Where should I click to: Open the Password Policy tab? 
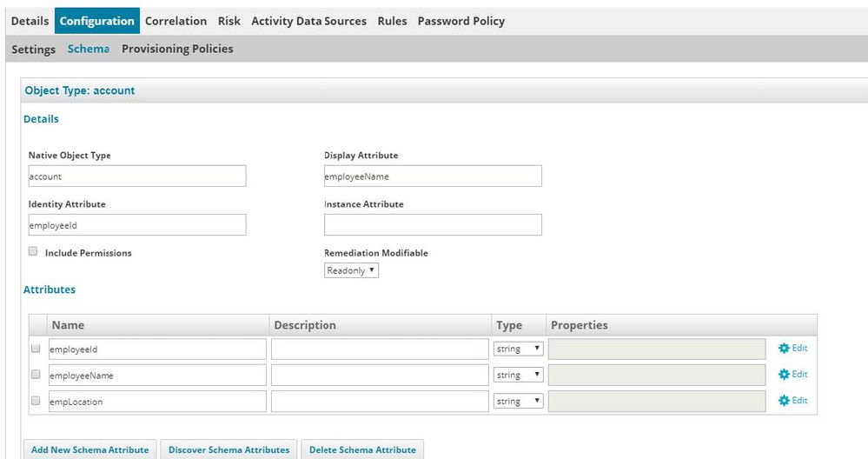pyautogui.click(x=461, y=21)
